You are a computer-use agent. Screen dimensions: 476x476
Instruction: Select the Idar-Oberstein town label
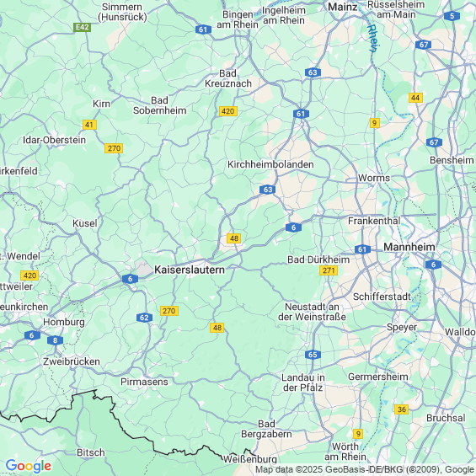pyautogui.click(x=54, y=140)
